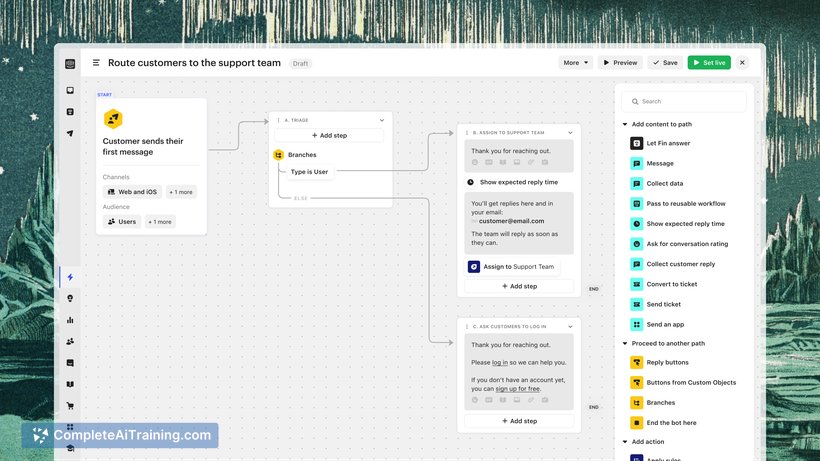Screen dimensions: 820x461
Task: Collapse the Proceed to another path section
Action: click(x=625, y=343)
